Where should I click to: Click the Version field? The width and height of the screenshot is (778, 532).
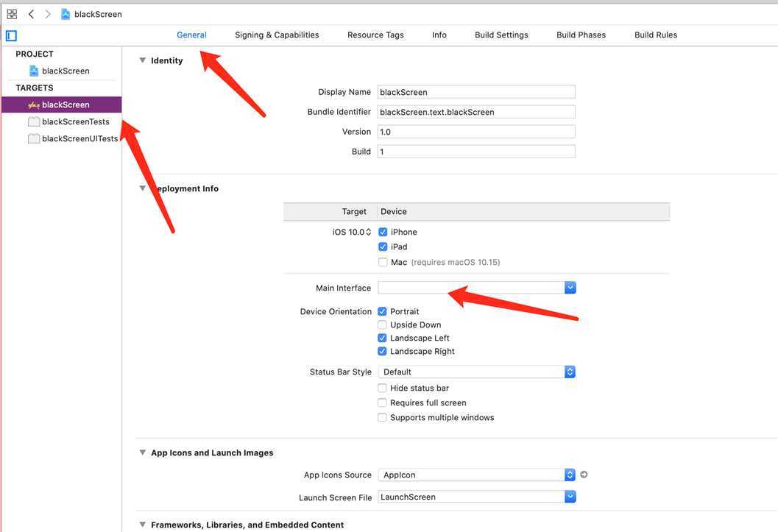click(x=476, y=132)
